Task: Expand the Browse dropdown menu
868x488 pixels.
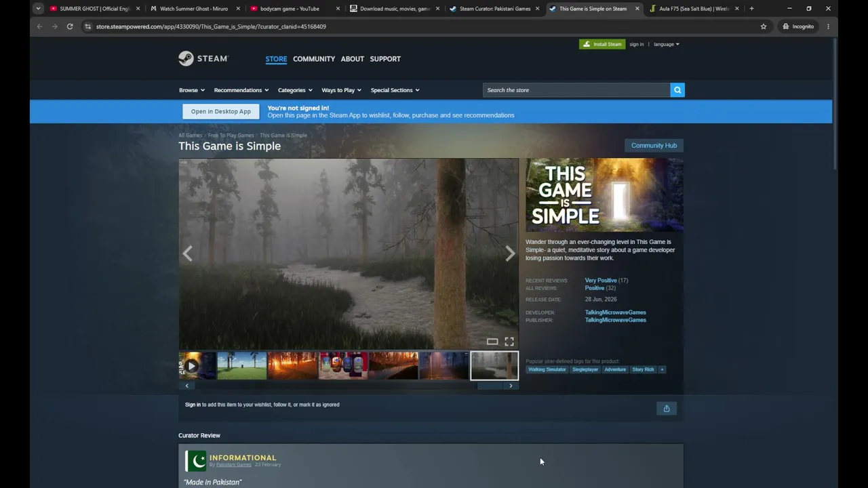Action: click(192, 90)
